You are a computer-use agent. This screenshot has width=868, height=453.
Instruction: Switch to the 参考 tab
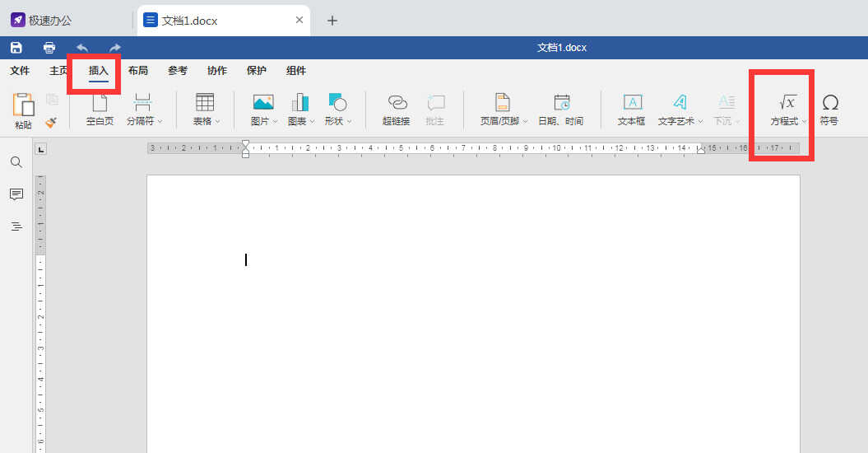coord(178,71)
